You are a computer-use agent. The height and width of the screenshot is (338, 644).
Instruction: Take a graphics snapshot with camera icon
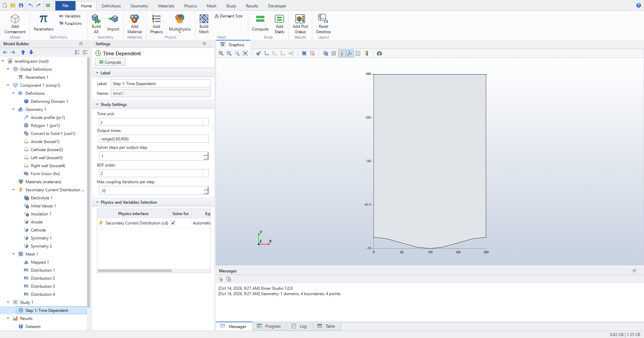pyautogui.click(x=379, y=53)
